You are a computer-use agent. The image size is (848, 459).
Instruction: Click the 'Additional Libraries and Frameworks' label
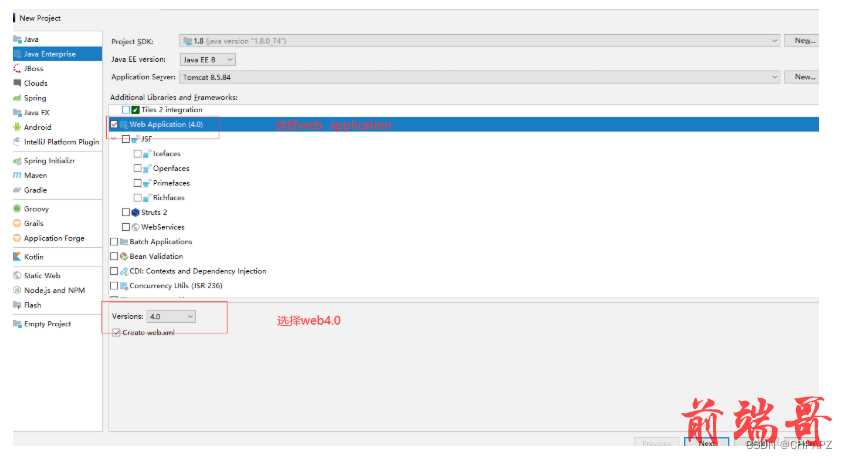pyautogui.click(x=174, y=97)
